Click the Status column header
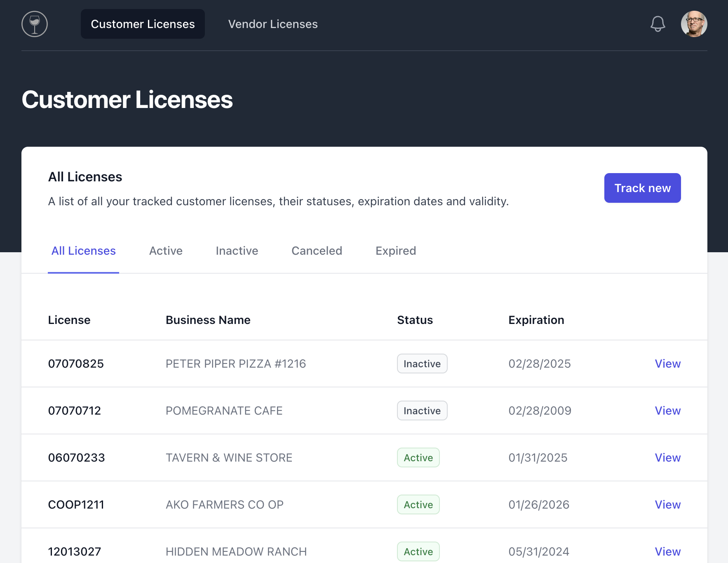 pos(415,320)
